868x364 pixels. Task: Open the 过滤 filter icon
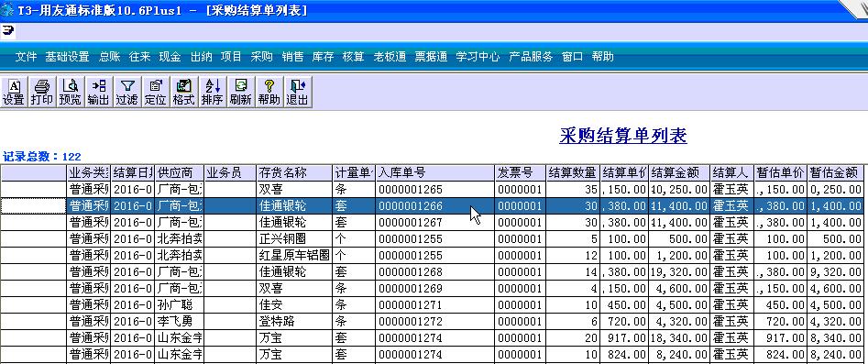pos(127,92)
